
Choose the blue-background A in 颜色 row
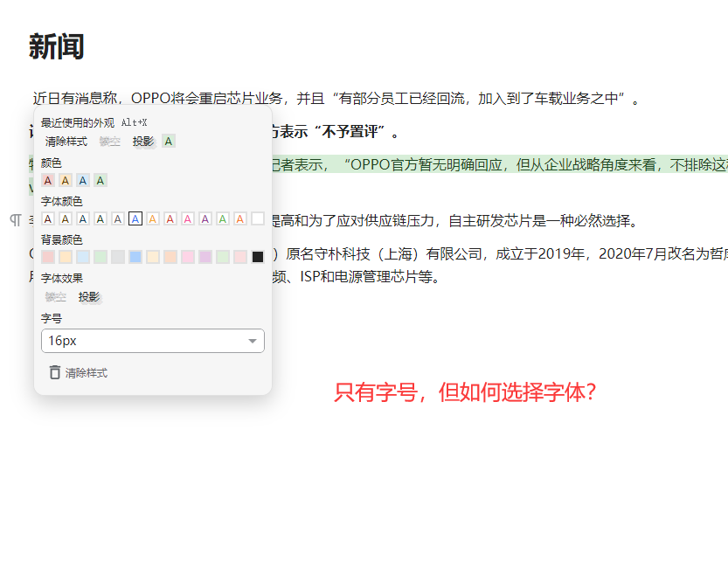tap(83, 181)
